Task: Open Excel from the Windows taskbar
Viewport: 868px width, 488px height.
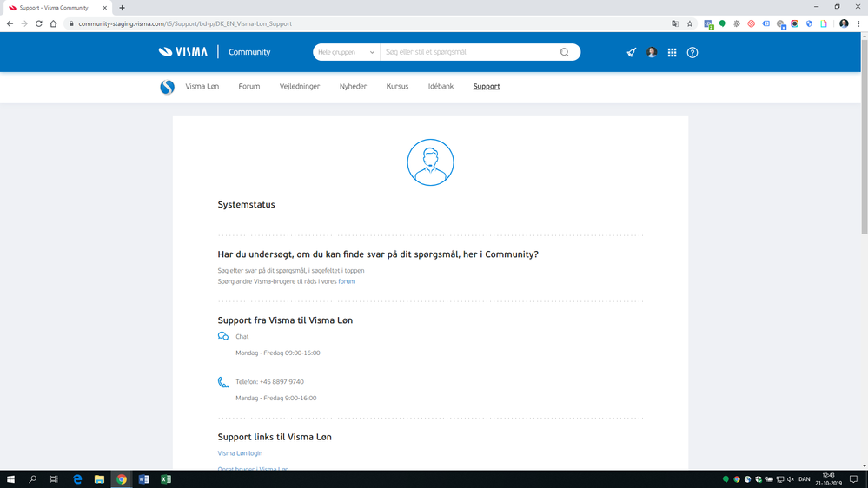Action: [165, 479]
